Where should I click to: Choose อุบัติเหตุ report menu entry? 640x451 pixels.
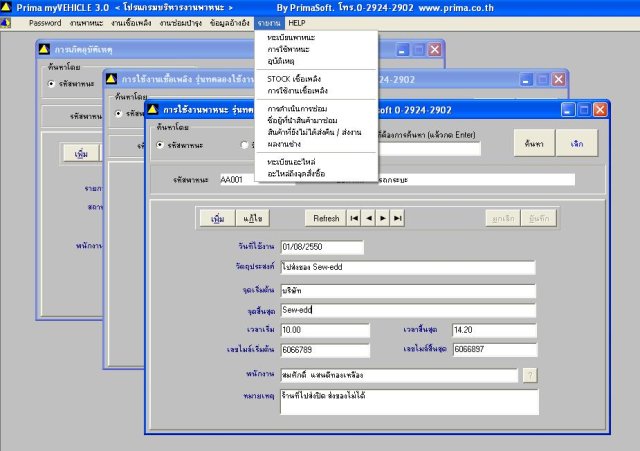pos(280,61)
